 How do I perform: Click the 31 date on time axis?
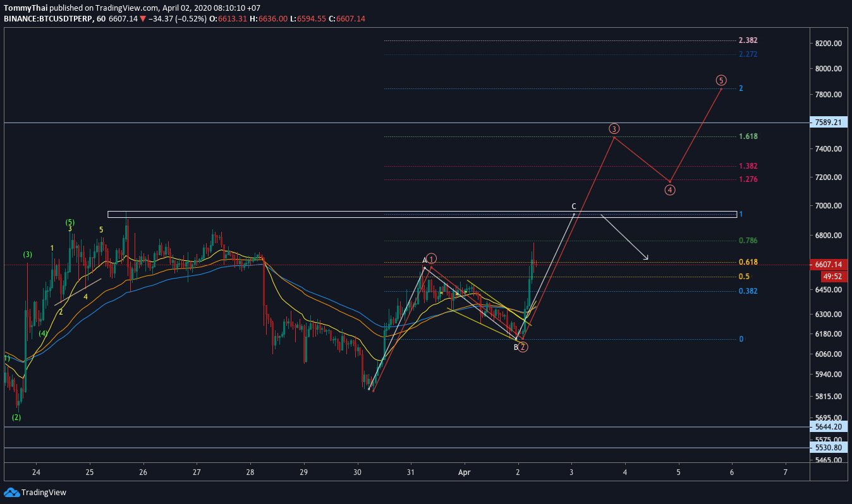411,472
